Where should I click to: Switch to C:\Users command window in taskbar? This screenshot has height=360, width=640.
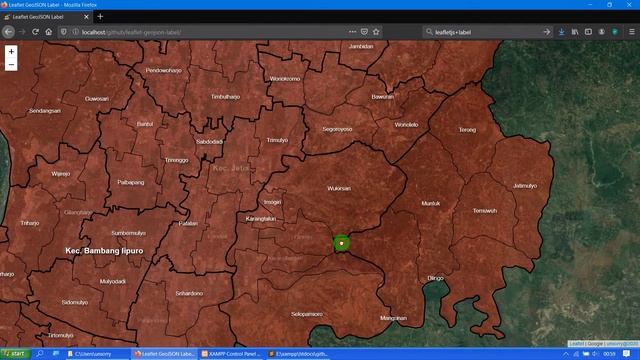tap(98, 354)
